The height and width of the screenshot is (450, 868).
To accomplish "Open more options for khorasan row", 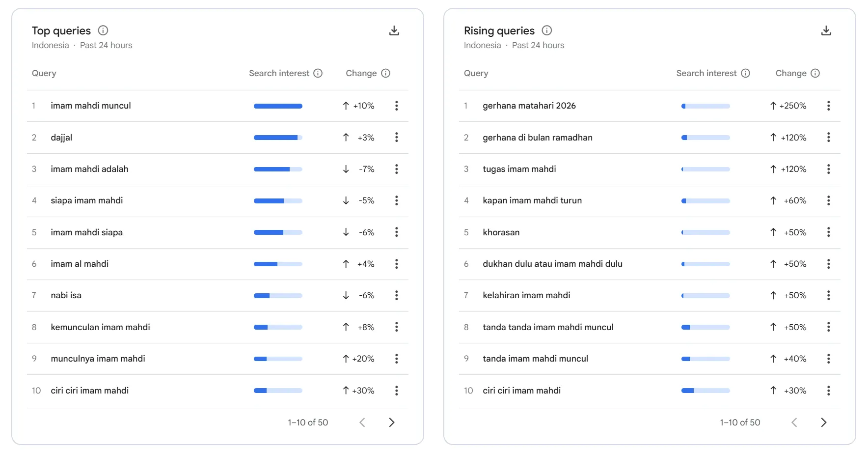I will (828, 232).
